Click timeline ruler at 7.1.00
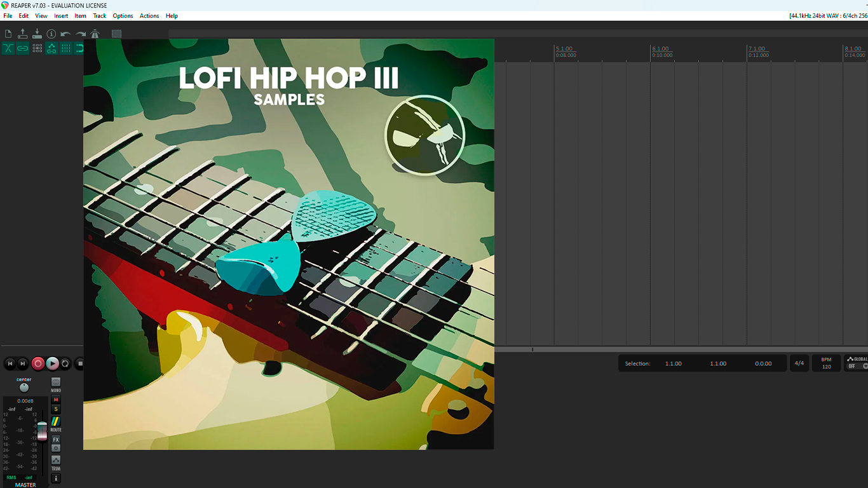 tap(757, 49)
